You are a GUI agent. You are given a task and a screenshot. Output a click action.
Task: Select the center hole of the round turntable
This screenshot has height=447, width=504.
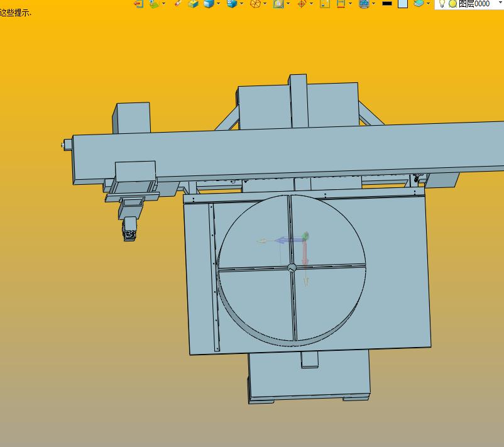[x=292, y=268]
